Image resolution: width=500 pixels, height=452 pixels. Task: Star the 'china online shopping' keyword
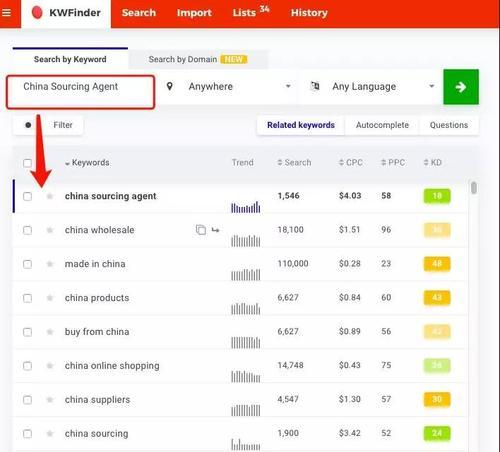[50, 366]
